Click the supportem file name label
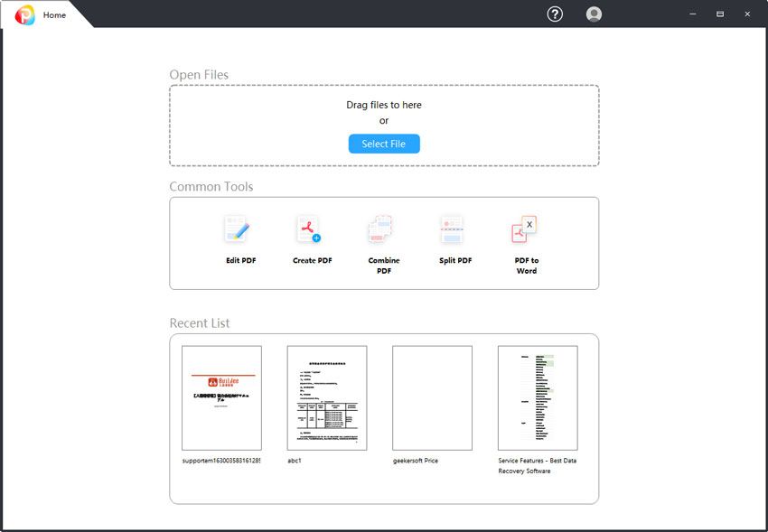Image resolution: width=768 pixels, height=532 pixels. 221,460
